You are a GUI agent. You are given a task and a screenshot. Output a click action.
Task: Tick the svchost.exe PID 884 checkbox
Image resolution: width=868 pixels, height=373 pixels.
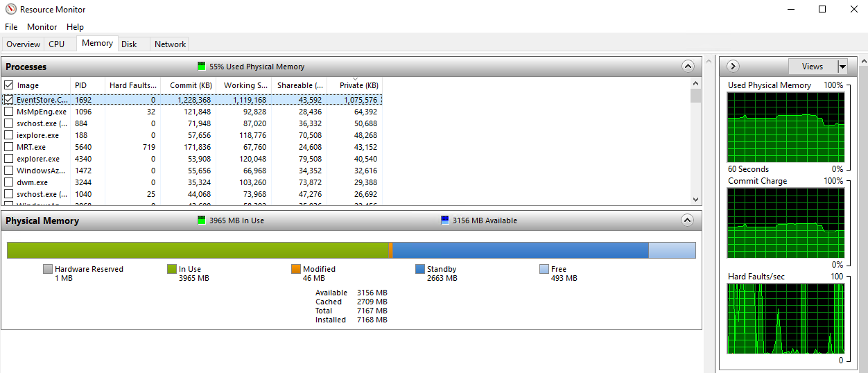pos(9,123)
